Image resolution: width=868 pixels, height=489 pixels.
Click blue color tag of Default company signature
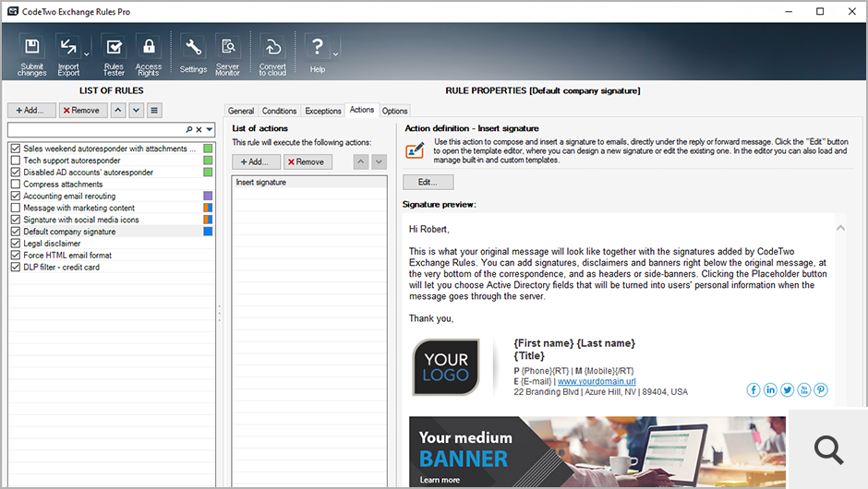point(208,232)
